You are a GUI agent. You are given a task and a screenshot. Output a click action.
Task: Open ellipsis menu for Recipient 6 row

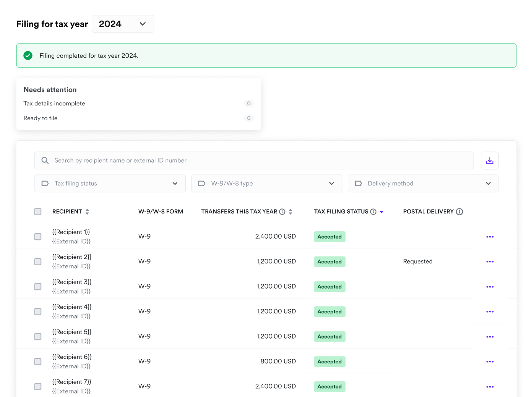(x=490, y=361)
